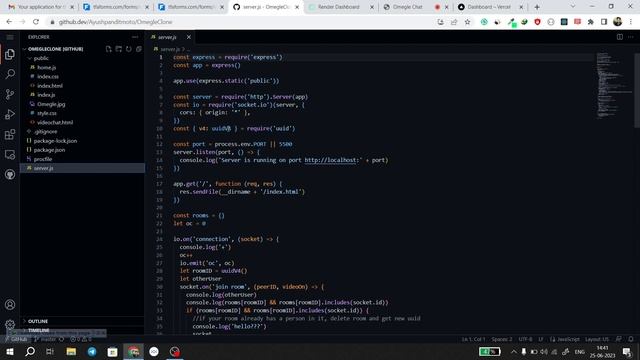
Task: Open Explorer panel more actions ellipsis
Action: click(x=135, y=37)
